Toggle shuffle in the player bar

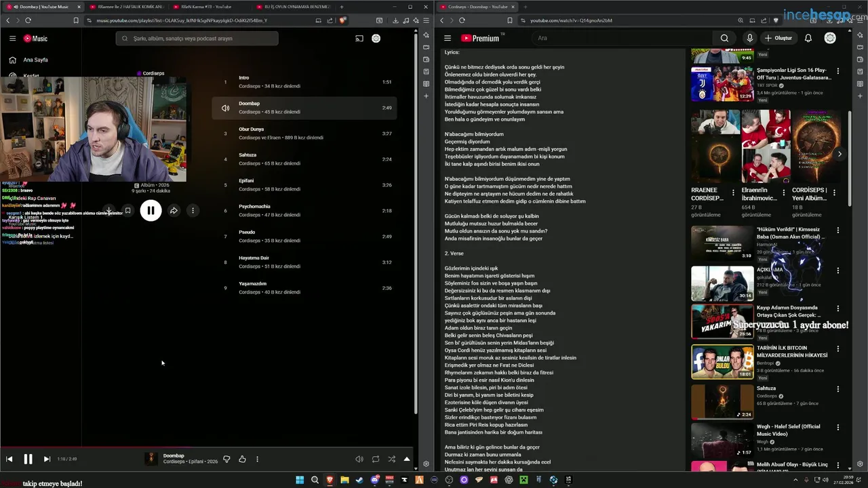391,459
